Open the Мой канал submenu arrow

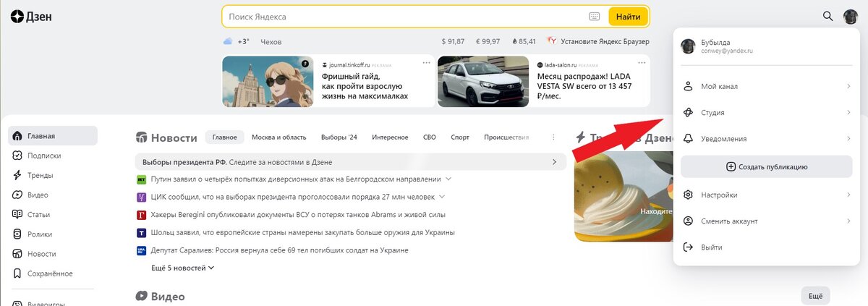click(x=848, y=86)
